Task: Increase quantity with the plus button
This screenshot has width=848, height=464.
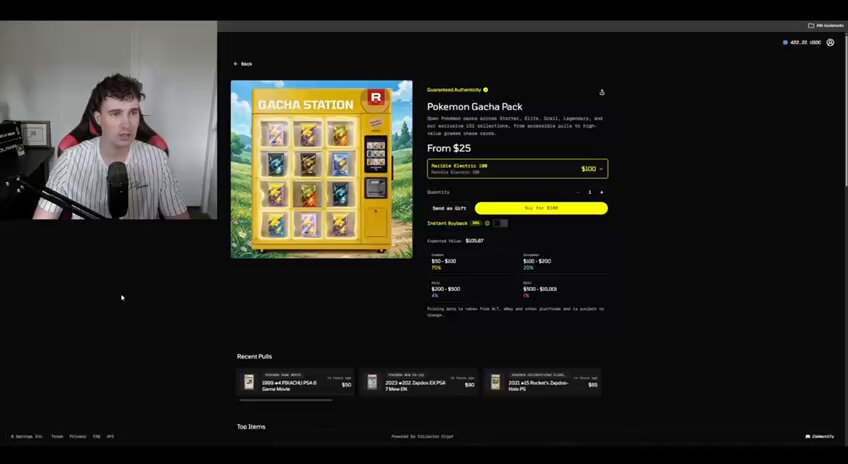Action: [601, 192]
